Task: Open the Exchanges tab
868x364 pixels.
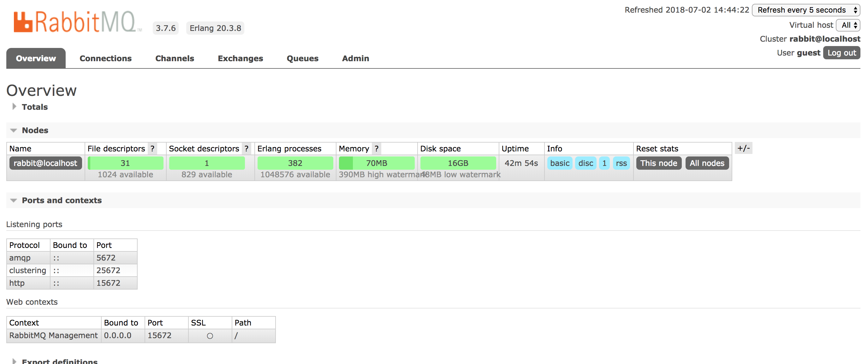Action: coord(240,58)
